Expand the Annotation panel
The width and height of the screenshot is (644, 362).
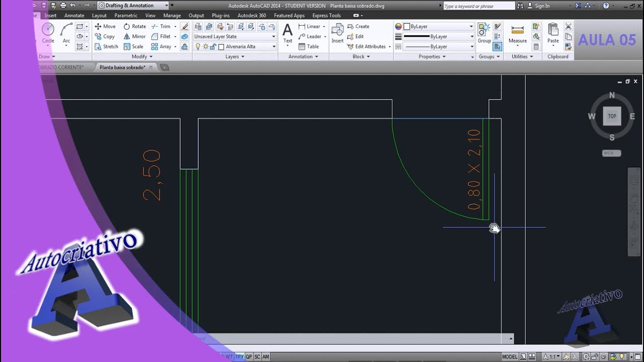coord(303,56)
